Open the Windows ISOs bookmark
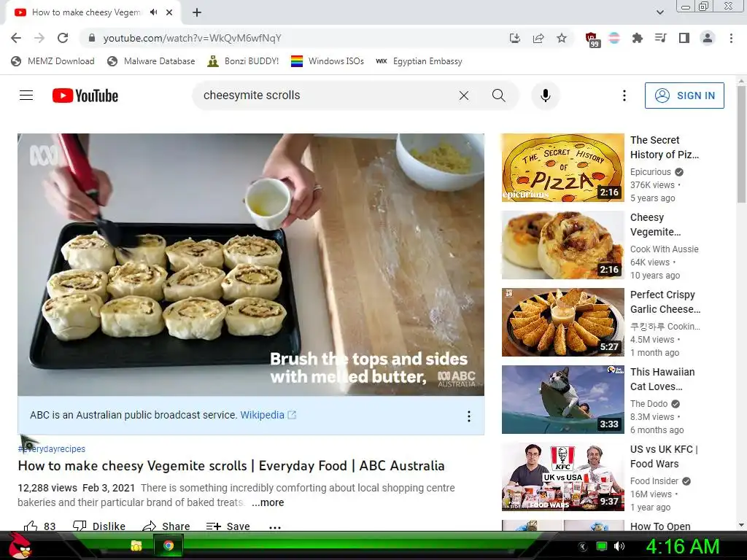This screenshot has height=560, width=747. 328,61
